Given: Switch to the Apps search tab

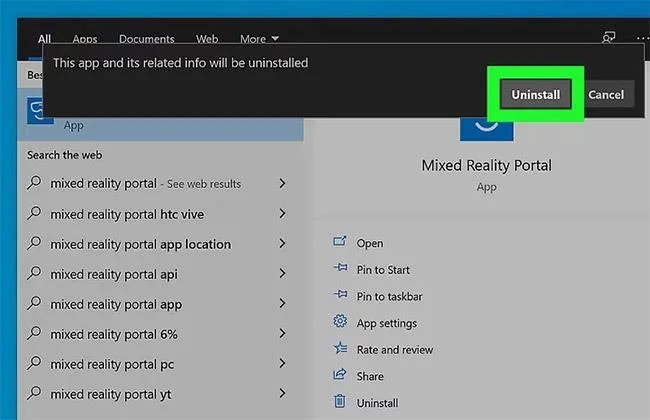Looking at the screenshot, I should click(85, 39).
